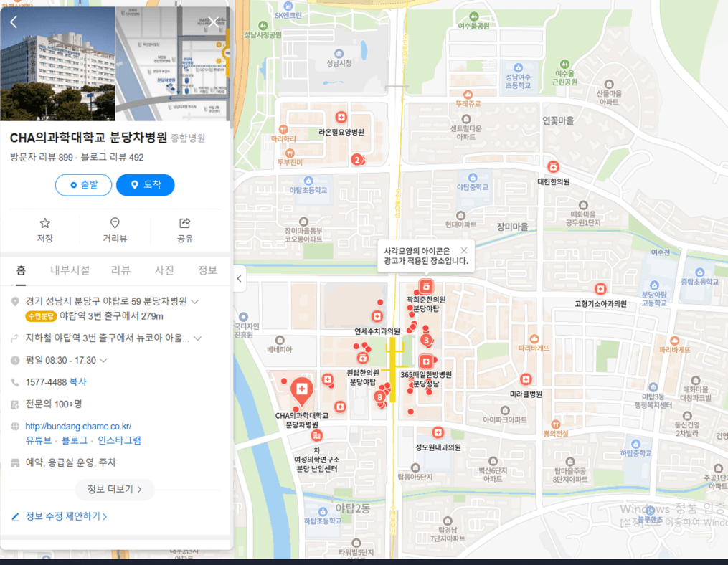Switch to the 홈 tab
This screenshot has width=728, height=565.
click(x=21, y=270)
